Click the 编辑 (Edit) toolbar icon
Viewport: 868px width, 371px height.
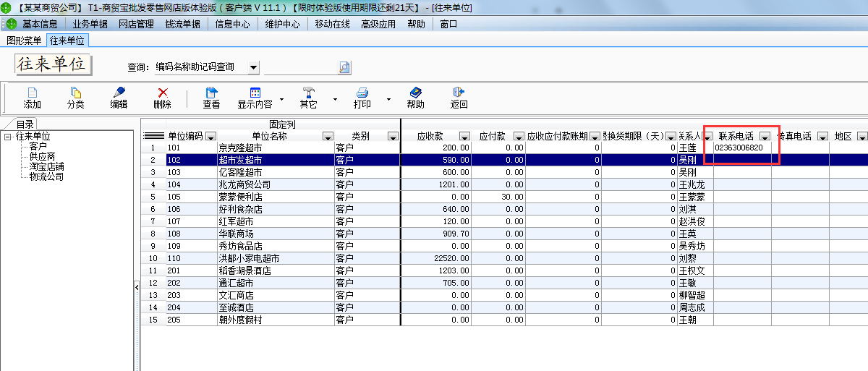[119, 93]
